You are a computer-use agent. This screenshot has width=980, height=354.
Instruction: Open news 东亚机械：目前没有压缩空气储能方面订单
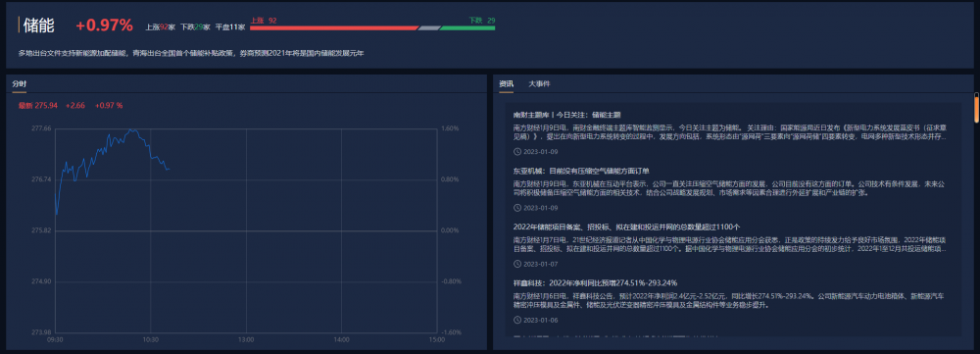tap(581, 171)
